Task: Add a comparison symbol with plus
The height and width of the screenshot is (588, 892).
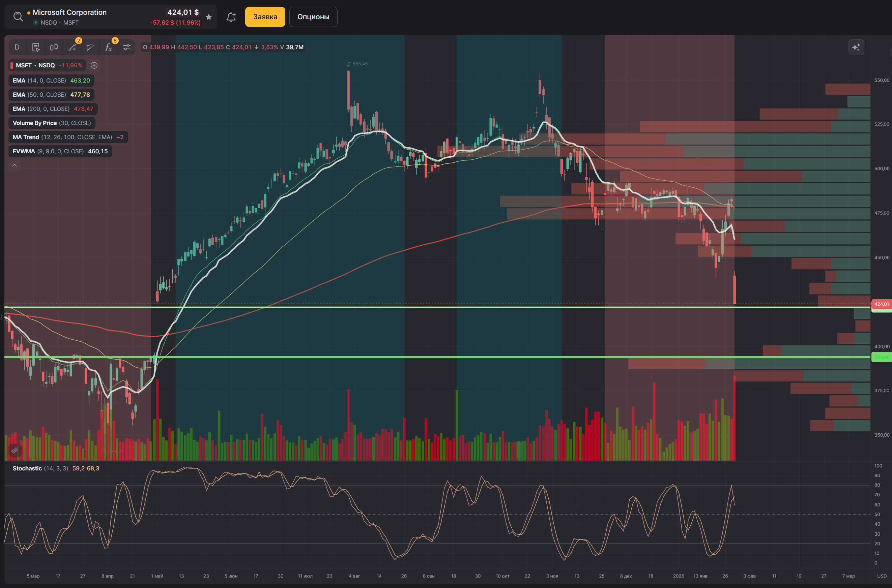Action: tap(94, 65)
